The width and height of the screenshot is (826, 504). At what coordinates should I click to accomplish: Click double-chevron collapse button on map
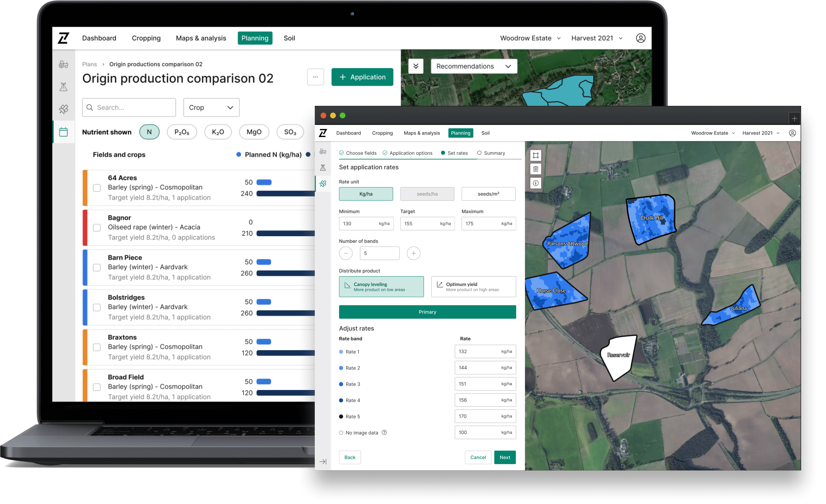click(416, 66)
